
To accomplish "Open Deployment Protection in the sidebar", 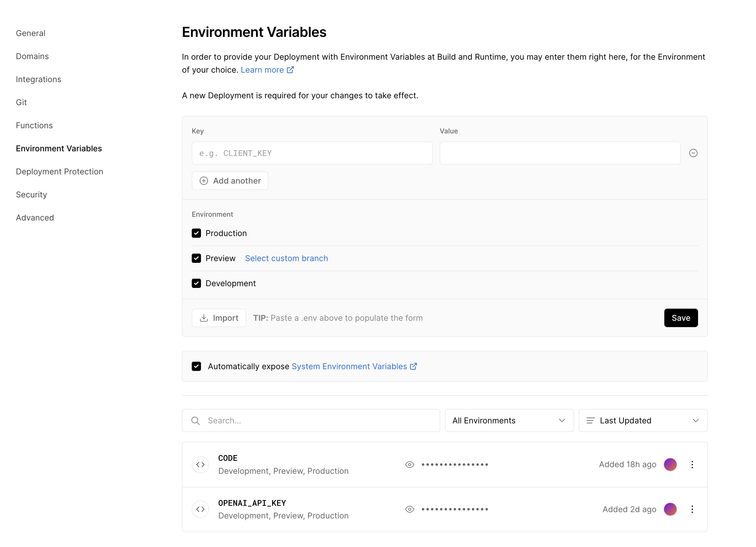I will pos(59,171).
